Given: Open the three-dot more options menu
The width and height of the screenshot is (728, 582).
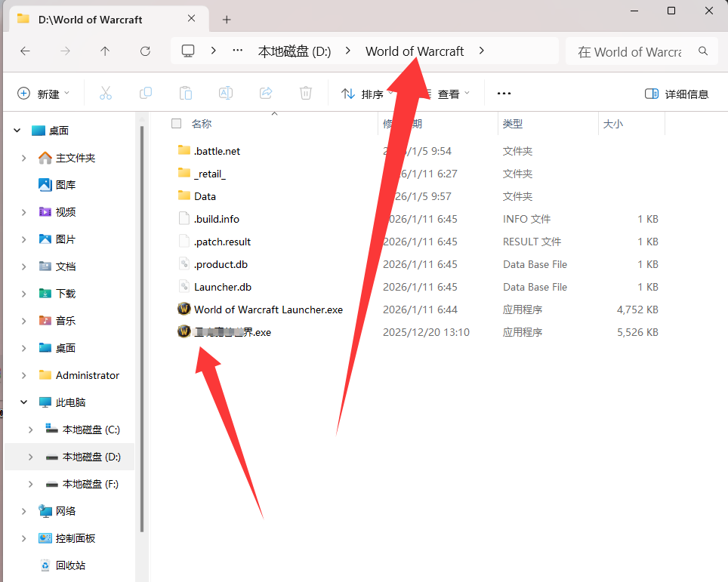Looking at the screenshot, I should (504, 94).
